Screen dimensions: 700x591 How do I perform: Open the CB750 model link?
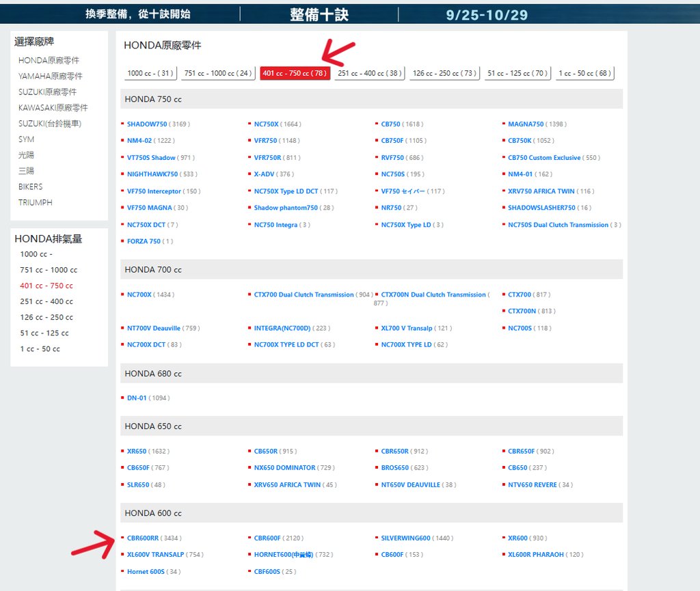pyautogui.click(x=390, y=124)
